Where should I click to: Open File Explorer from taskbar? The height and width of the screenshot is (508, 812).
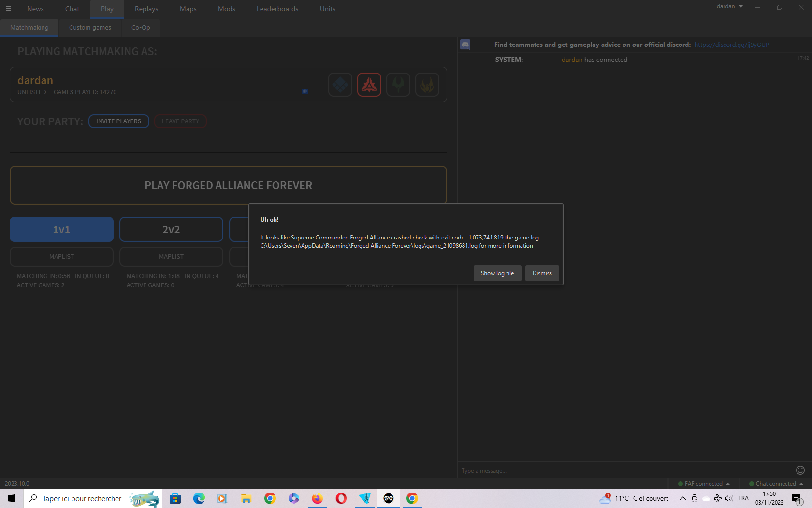(x=246, y=498)
